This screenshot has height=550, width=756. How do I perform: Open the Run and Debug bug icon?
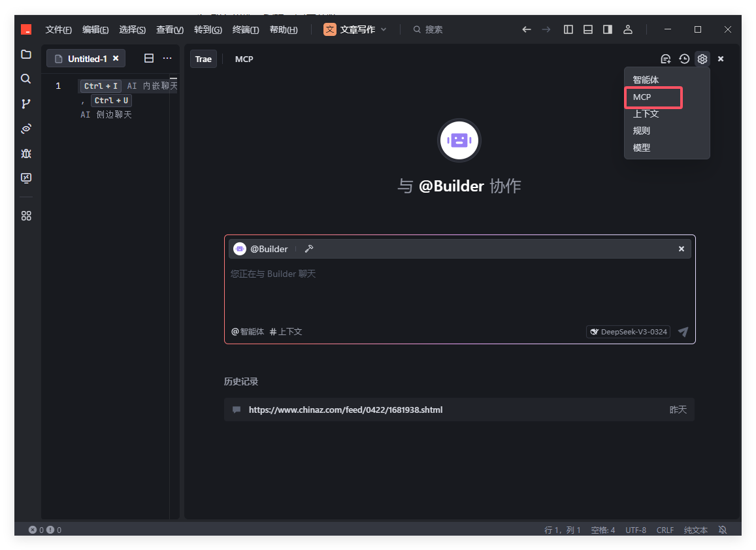tap(26, 154)
